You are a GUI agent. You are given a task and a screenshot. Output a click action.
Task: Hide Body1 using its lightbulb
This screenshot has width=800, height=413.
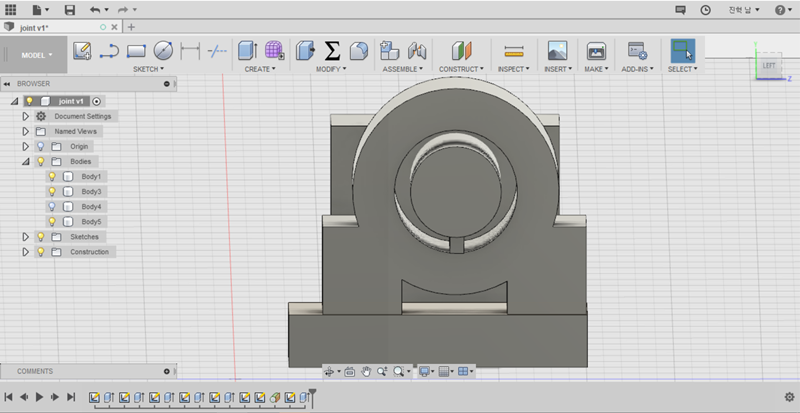pyautogui.click(x=52, y=176)
